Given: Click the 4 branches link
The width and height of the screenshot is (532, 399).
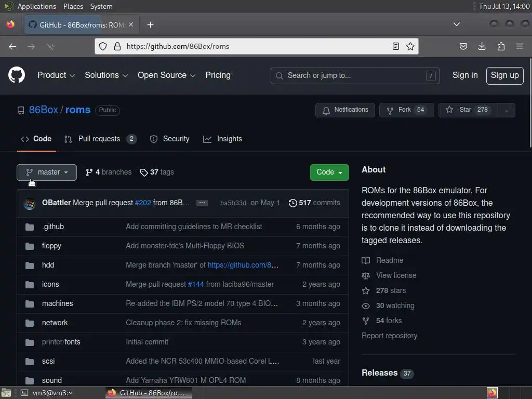Looking at the screenshot, I should [109, 172].
